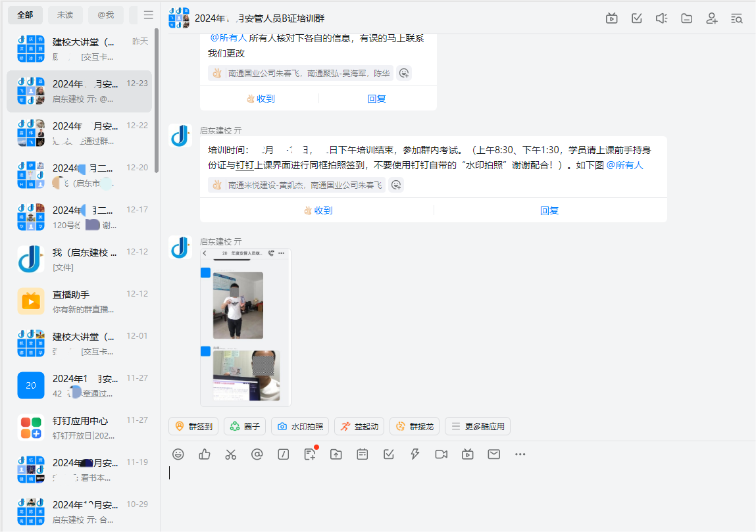Open the emoji picker in input toolbar

[178, 454]
